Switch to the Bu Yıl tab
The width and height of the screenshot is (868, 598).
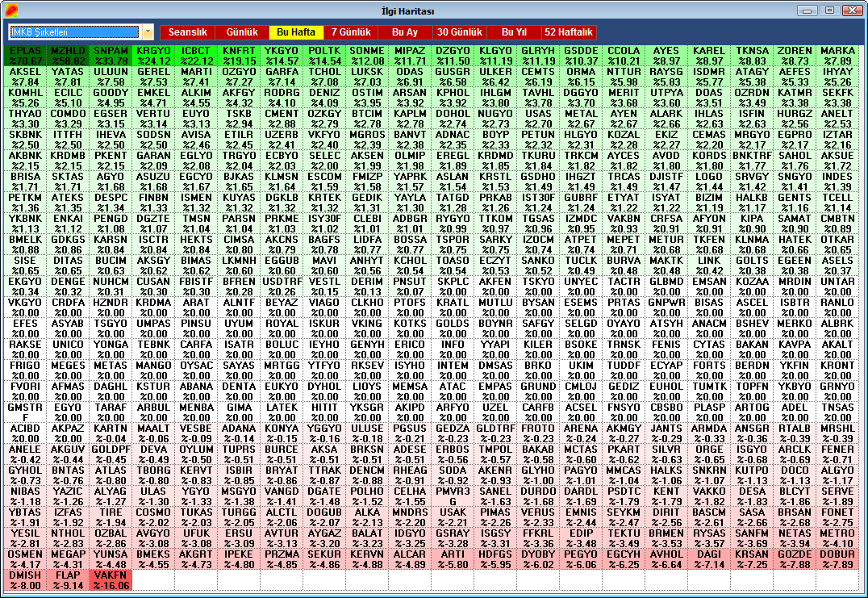pos(515,32)
